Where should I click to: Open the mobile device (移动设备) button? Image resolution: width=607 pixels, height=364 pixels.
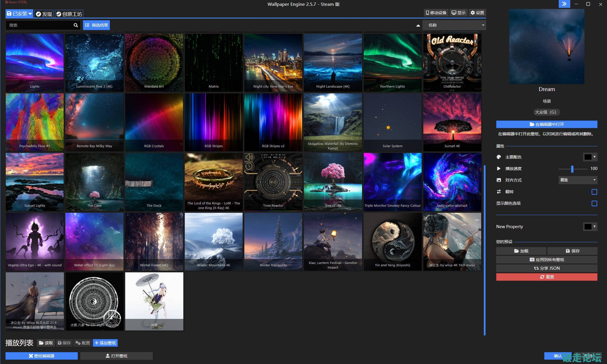(436, 13)
